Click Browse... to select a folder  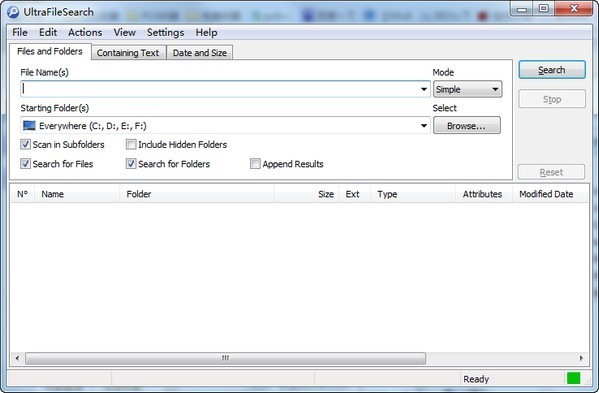point(466,126)
